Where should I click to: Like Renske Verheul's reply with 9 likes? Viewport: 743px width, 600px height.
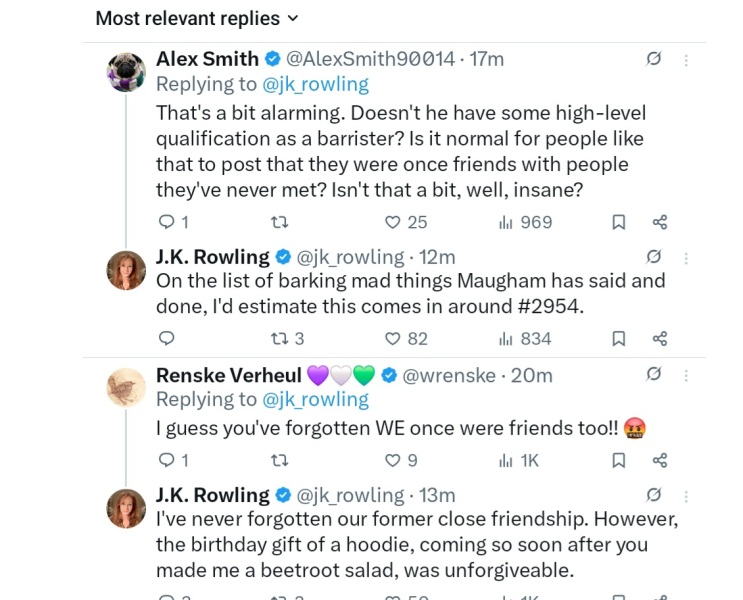click(x=393, y=460)
